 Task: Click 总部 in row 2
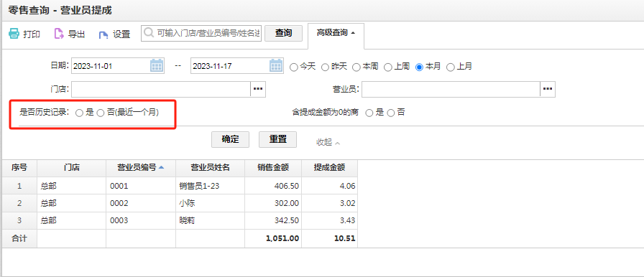point(71,203)
